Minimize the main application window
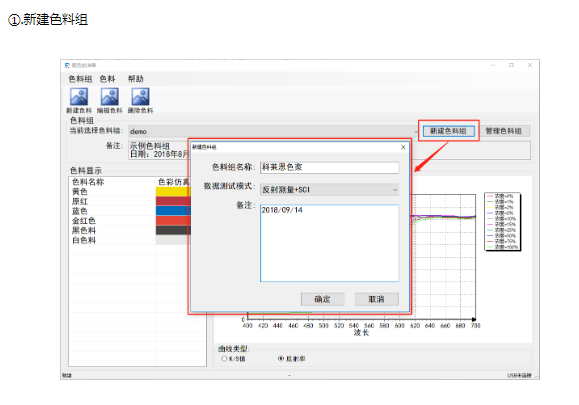Image resolution: width=579 pixels, height=405 pixels. pyautogui.click(x=493, y=65)
